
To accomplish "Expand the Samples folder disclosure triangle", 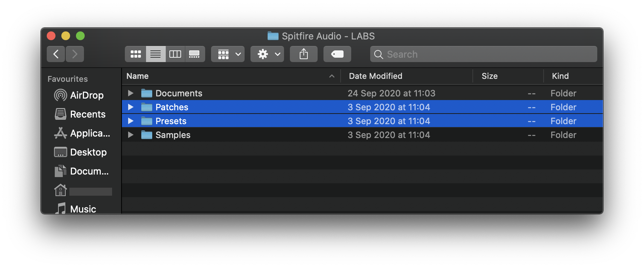I will pos(130,135).
